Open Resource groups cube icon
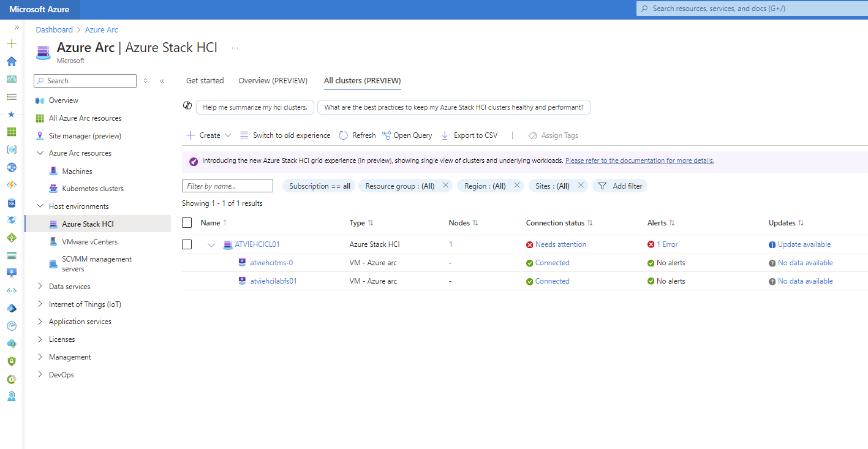The width and height of the screenshot is (868, 449). [x=12, y=149]
